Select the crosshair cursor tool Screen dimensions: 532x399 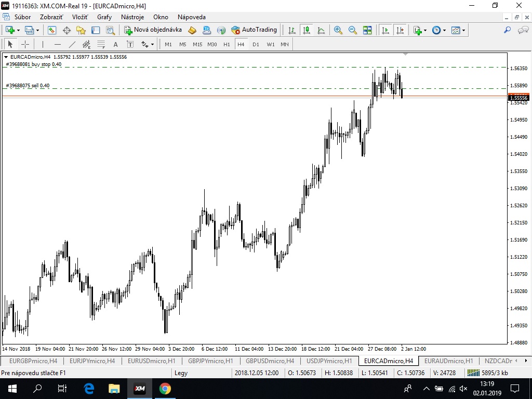25,44
